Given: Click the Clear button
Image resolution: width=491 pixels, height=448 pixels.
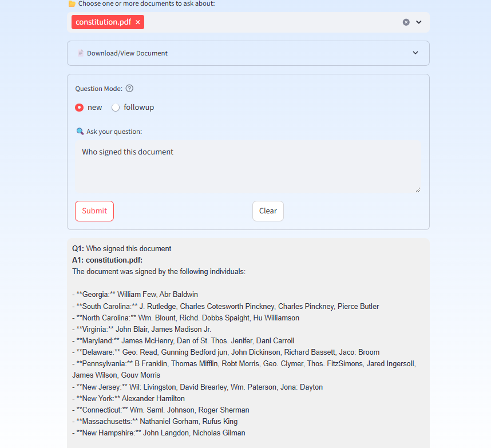Looking at the screenshot, I should click(x=268, y=211).
